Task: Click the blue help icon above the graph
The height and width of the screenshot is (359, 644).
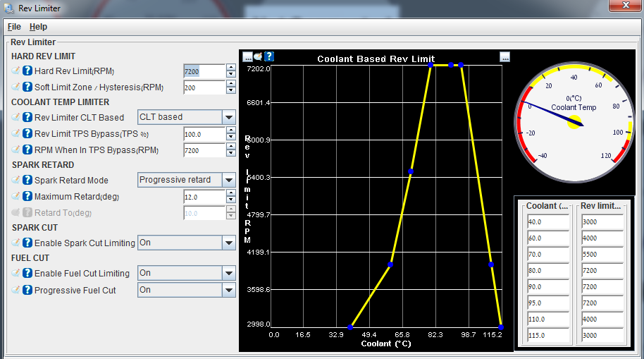Action: pos(269,56)
